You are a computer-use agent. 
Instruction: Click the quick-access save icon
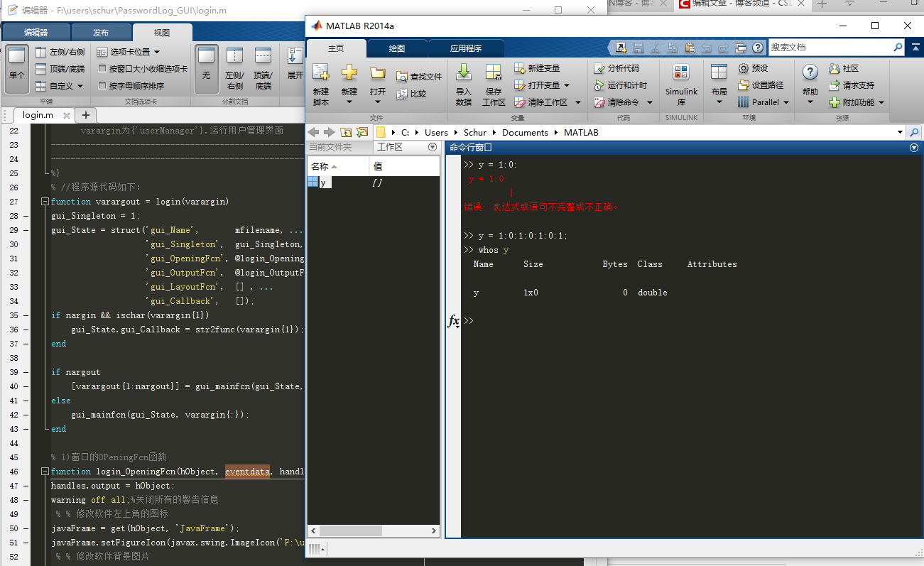[638, 48]
